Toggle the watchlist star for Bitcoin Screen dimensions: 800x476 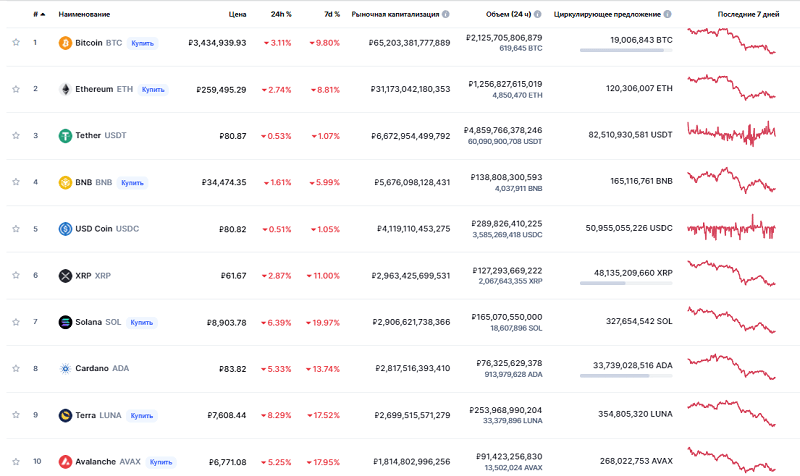pos(15,43)
